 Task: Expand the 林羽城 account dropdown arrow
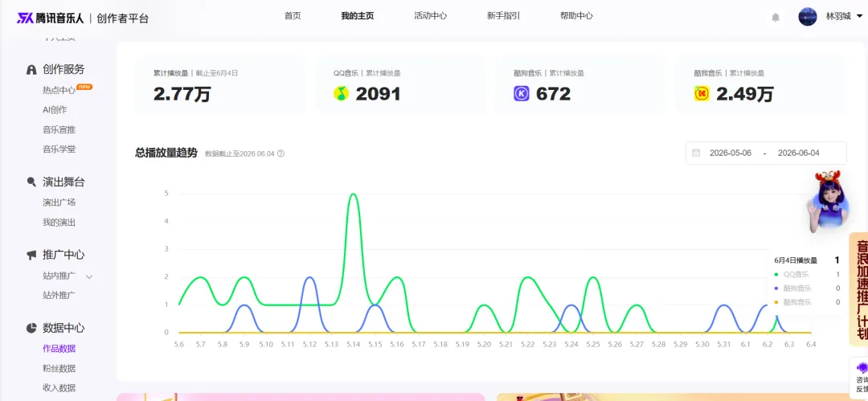pyautogui.click(x=859, y=17)
